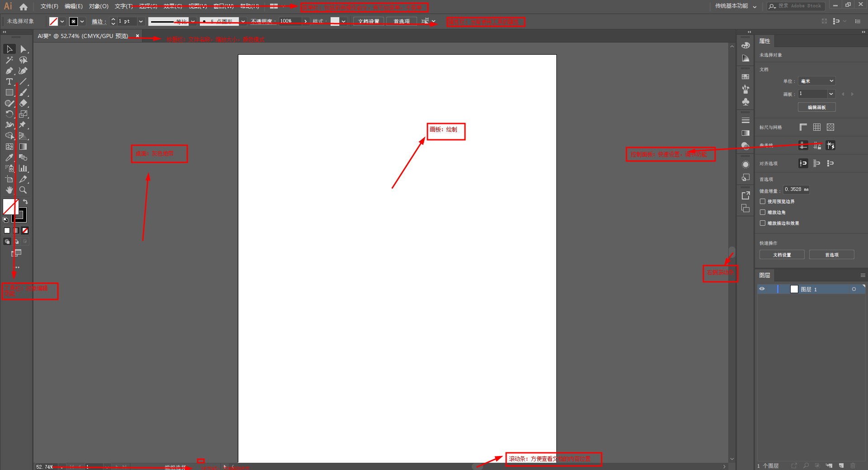Select the Type tool in the toolbar
The height and width of the screenshot is (470, 868).
(x=9, y=81)
